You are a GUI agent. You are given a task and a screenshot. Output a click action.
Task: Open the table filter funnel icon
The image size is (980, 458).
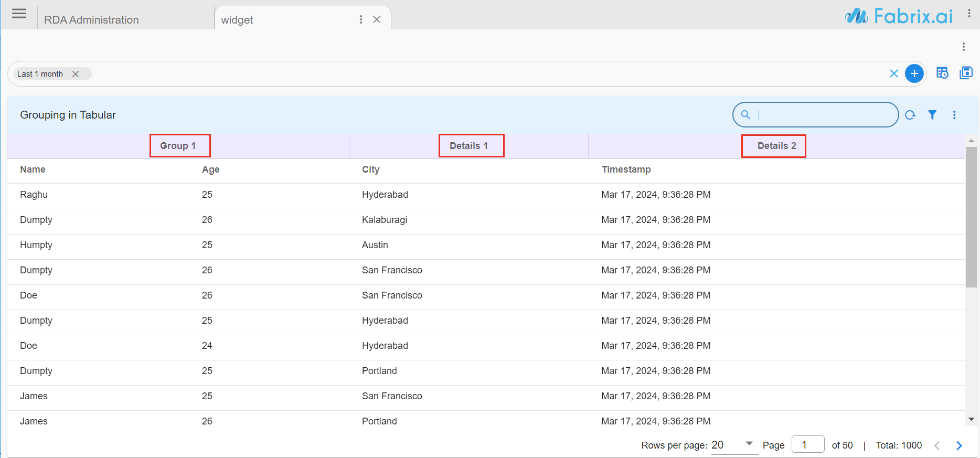(x=932, y=115)
